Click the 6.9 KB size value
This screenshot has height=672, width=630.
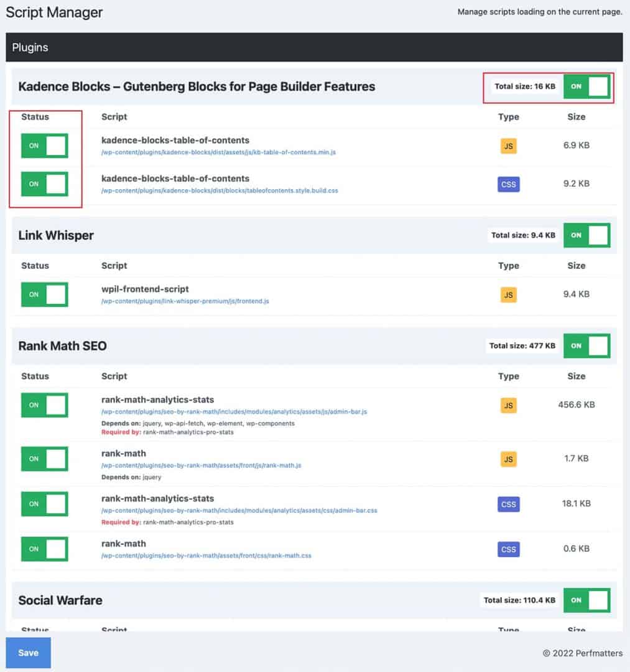click(577, 145)
